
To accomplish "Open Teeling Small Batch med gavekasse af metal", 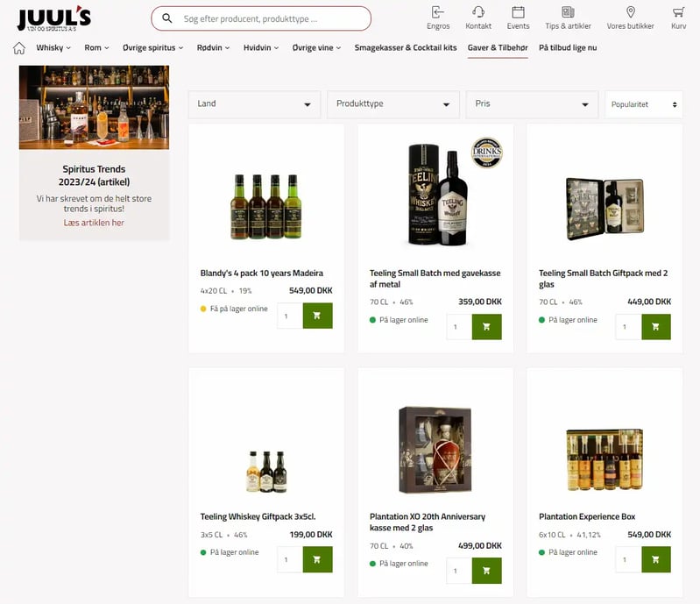I will coord(435,278).
